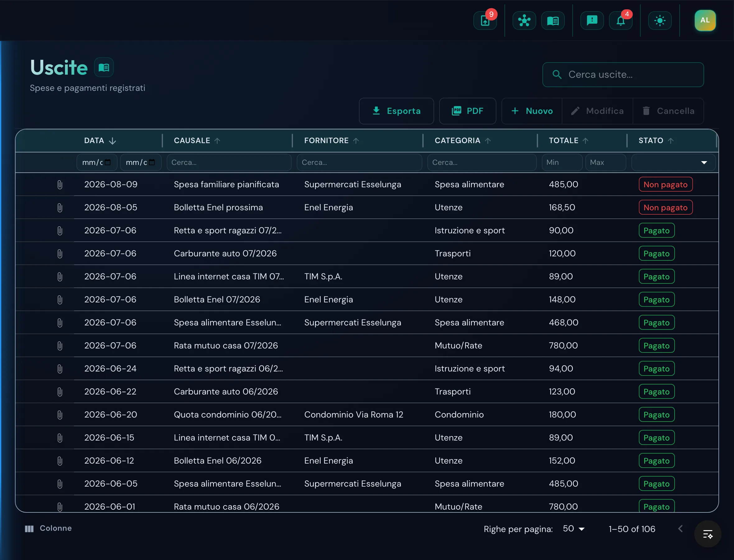
Task: Click the Nuovo button
Action: [532, 111]
